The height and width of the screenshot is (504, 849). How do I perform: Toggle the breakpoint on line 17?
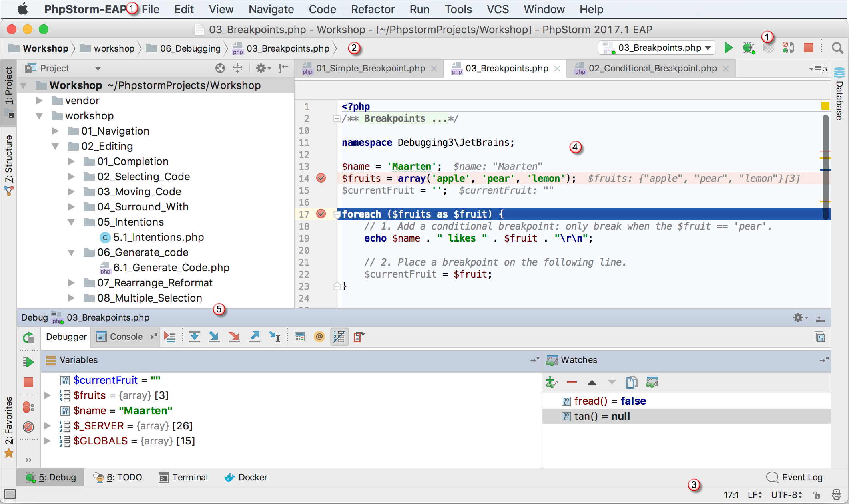click(321, 214)
